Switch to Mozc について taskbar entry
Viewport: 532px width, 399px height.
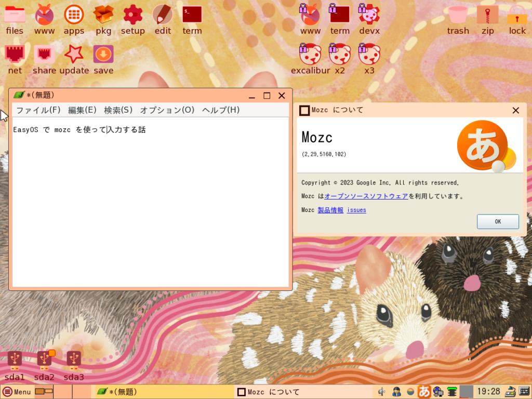tap(303, 392)
